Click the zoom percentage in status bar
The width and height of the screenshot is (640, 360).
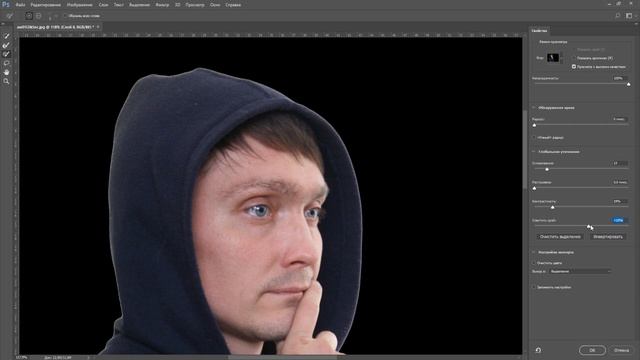click(21, 358)
